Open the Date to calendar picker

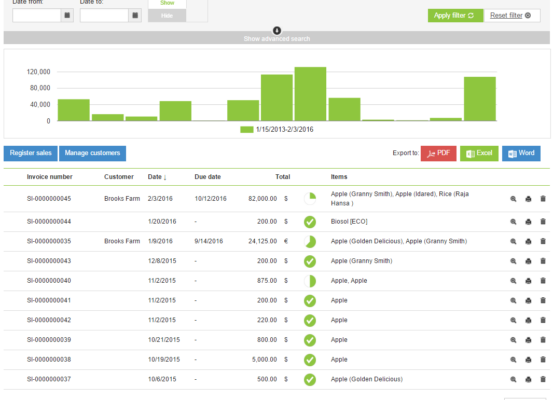[x=135, y=16]
